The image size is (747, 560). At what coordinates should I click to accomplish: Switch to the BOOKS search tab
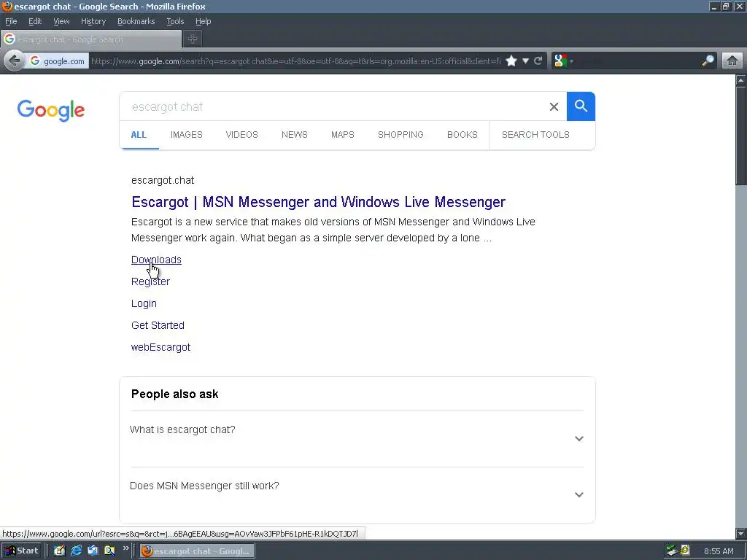[462, 135]
